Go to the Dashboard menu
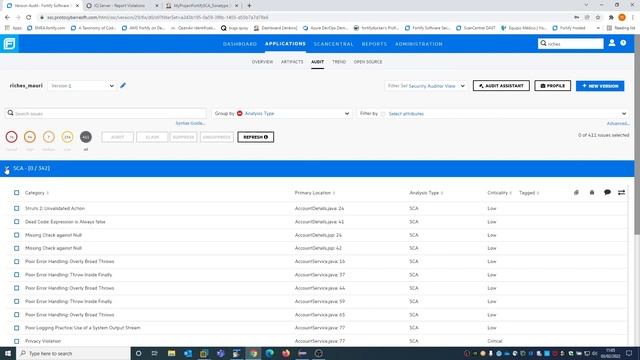This screenshot has width=640, height=360. coord(240,44)
